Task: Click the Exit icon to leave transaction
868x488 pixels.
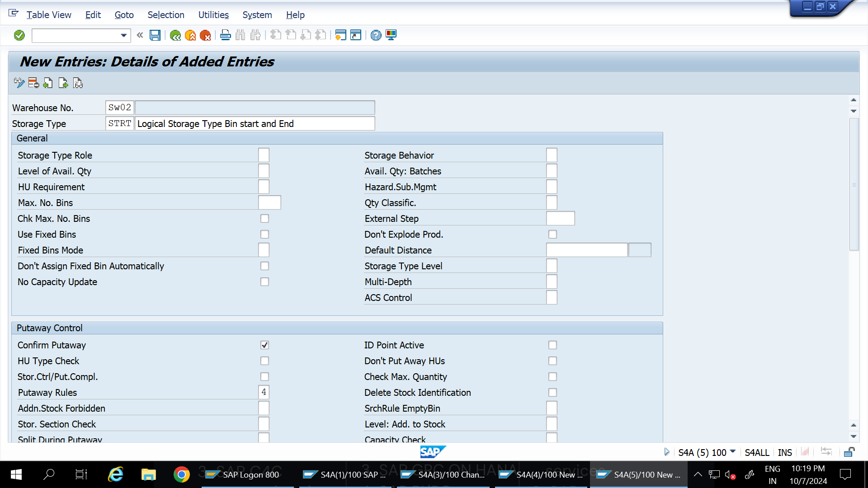Action: (x=190, y=35)
